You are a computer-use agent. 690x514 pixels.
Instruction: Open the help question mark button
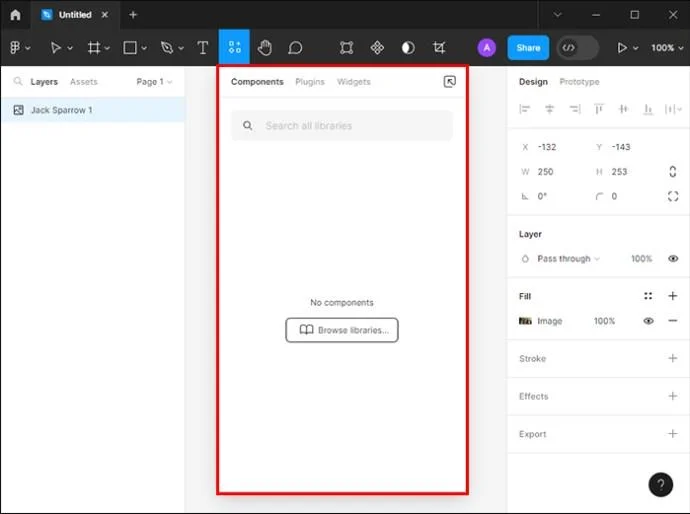pyautogui.click(x=661, y=485)
